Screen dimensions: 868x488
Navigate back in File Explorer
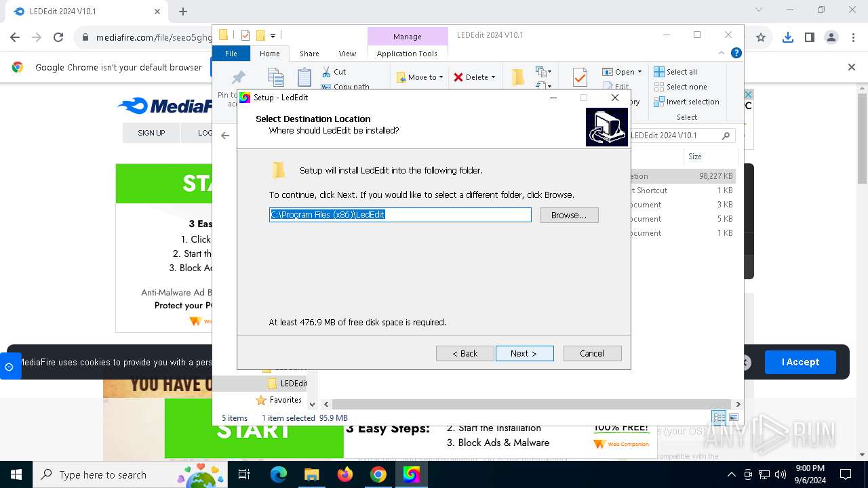225,136
